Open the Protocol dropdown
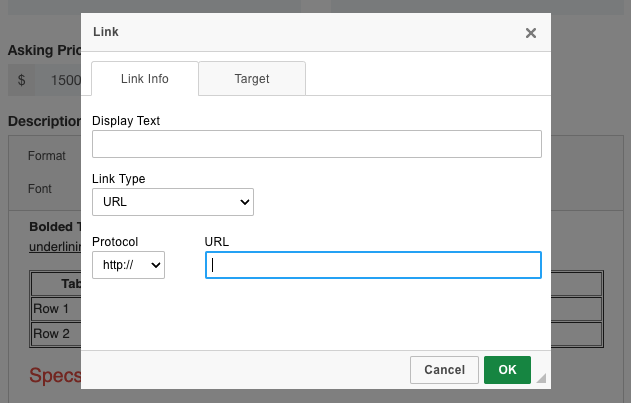Image resolution: width=631 pixels, height=403 pixels. click(x=128, y=265)
